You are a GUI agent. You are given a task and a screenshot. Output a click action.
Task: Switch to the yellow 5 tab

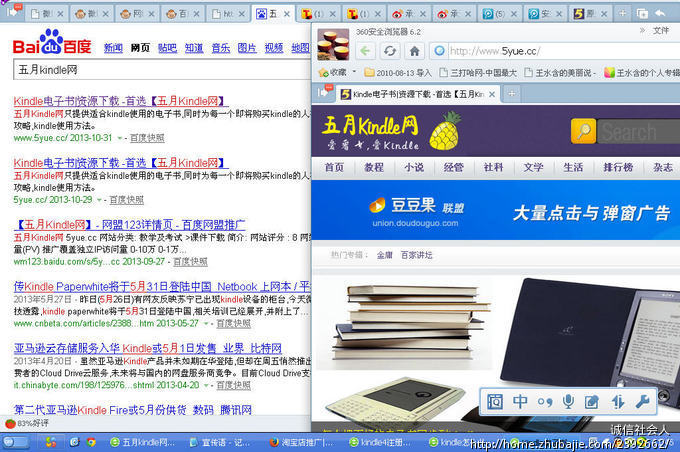[x=589, y=14]
